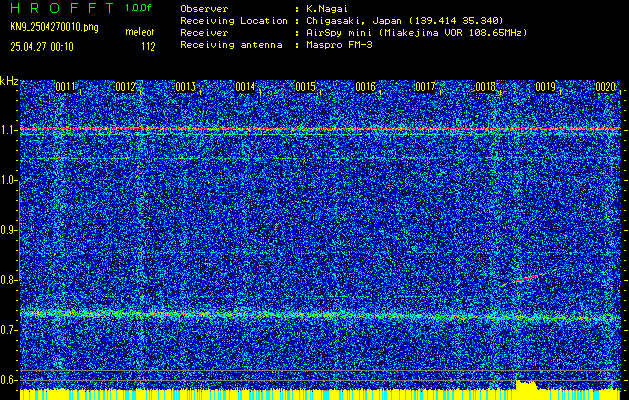629x400 pixels.
Task: Click the red carrier line at 1.1 kHz
Action: [320, 129]
